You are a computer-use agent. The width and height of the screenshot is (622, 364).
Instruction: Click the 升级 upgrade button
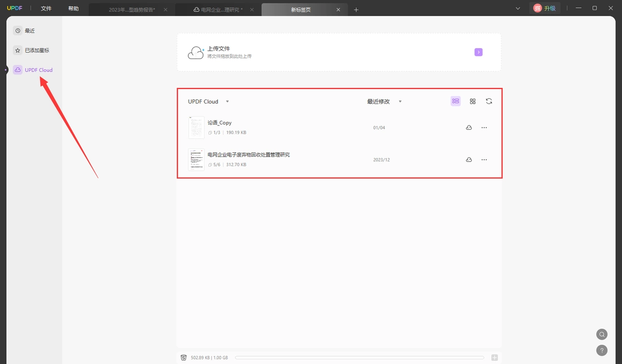(549, 8)
